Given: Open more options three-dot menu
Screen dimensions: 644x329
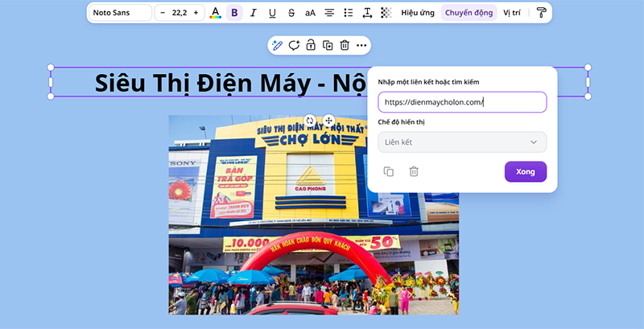Looking at the screenshot, I should pyautogui.click(x=361, y=45).
